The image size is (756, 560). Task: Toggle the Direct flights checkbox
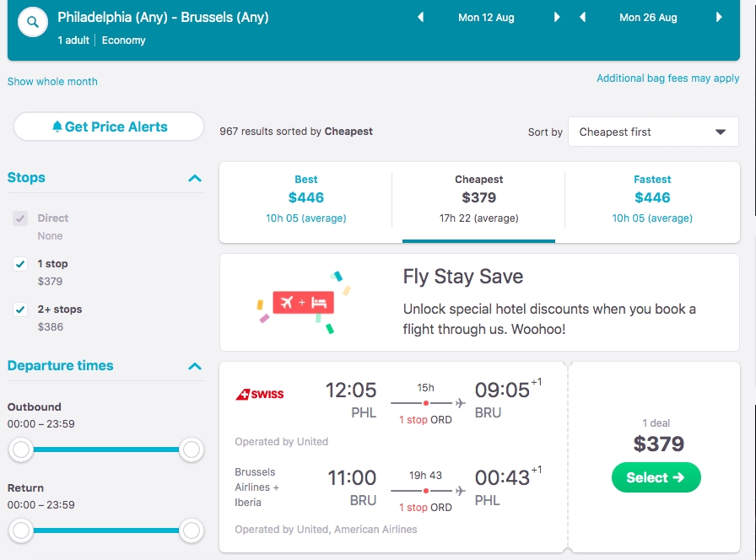pyautogui.click(x=20, y=218)
